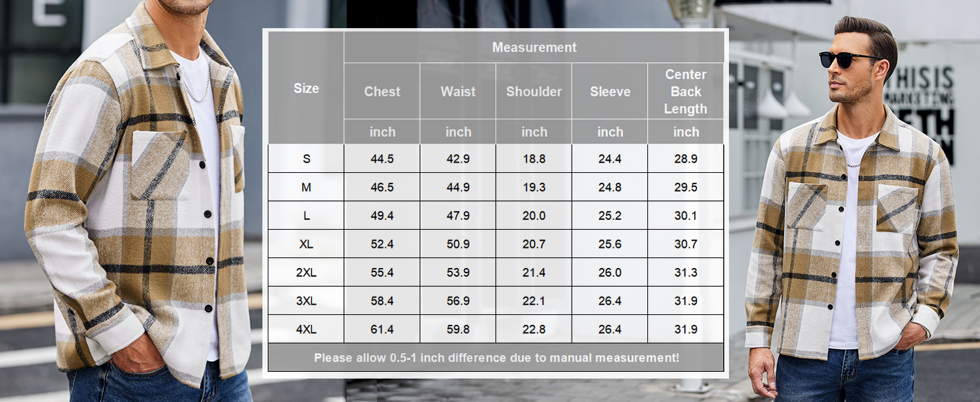This screenshot has height=402, width=980.
Task: Select the 3XL size row label
Action: click(306, 301)
